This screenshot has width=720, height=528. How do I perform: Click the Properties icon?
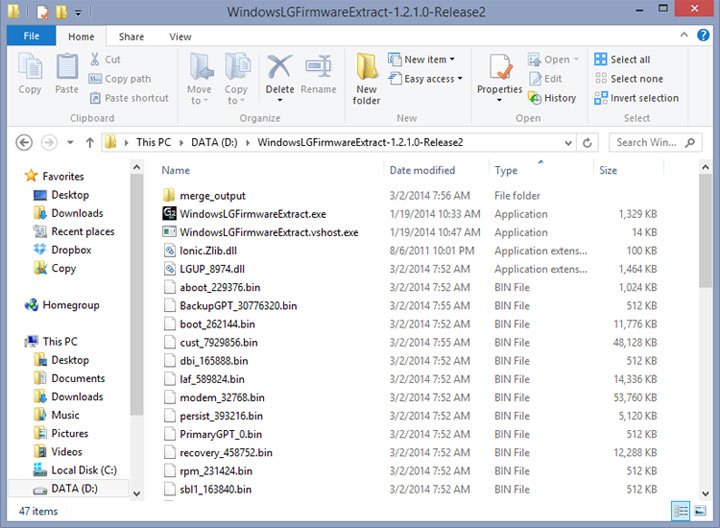pos(500,67)
